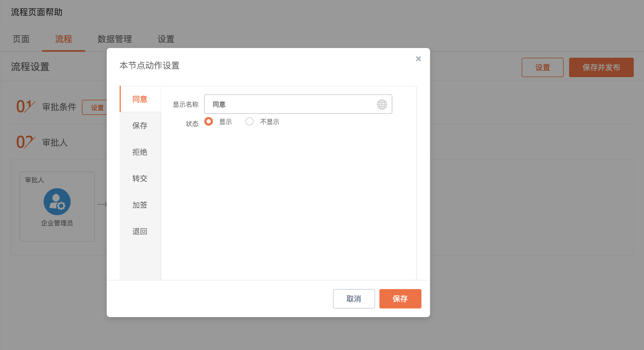The height and width of the screenshot is (350, 644).
Task: Close the node action settings dialog
Action: pyautogui.click(x=418, y=59)
